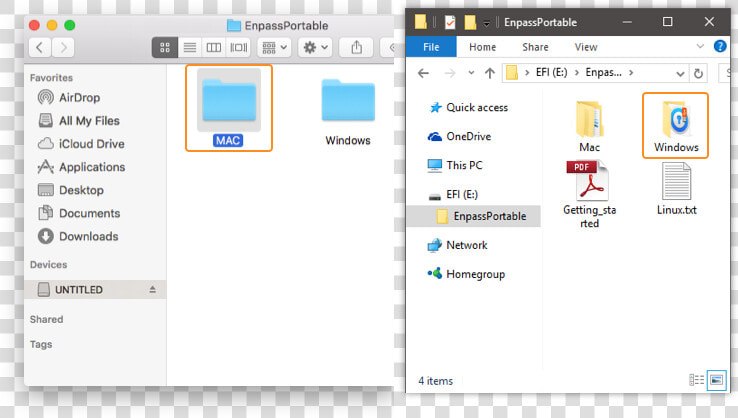The height and width of the screenshot is (418, 738).
Task: Go forward in Finder window
Action: click(x=63, y=48)
